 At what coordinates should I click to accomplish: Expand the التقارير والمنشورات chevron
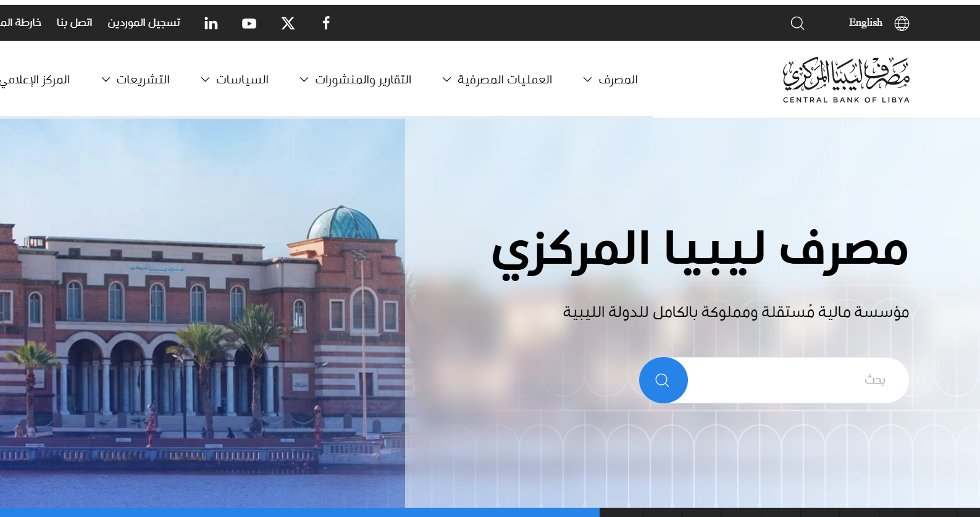[x=304, y=80]
